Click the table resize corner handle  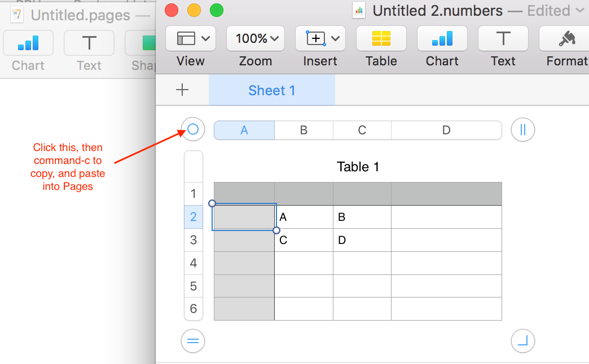coord(522,341)
